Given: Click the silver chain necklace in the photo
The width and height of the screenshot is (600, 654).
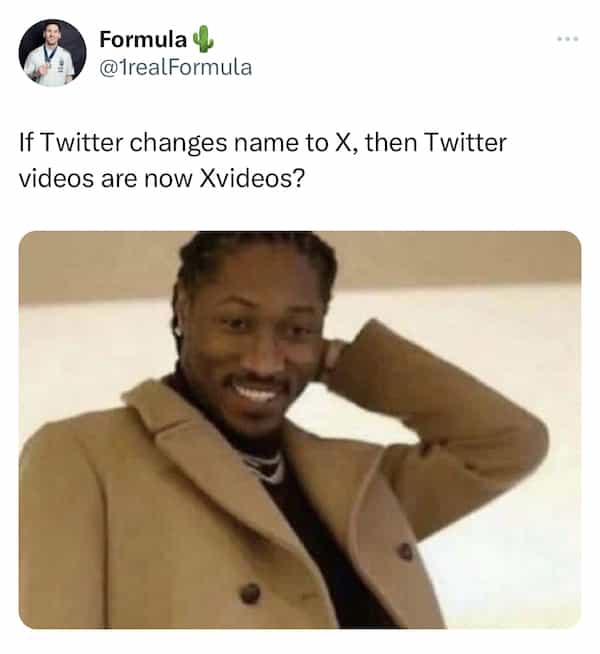Looking at the screenshot, I should tap(265, 467).
